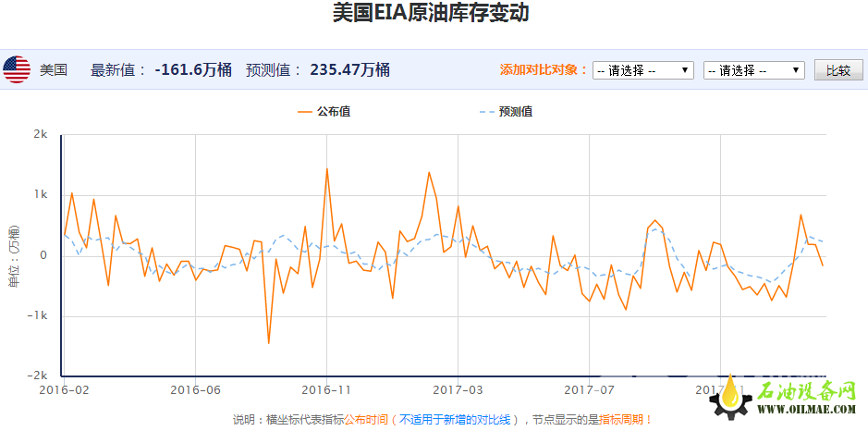The height and width of the screenshot is (431, 868).
Task: Click the 公布时间 text in the note
Action: [x=366, y=419]
